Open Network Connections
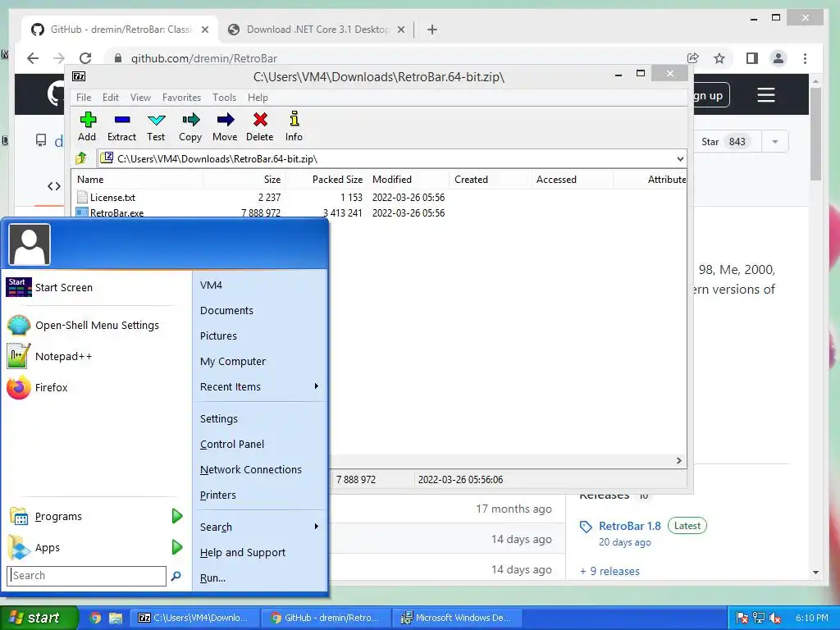This screenshot has height=630, width=840. 251,469
